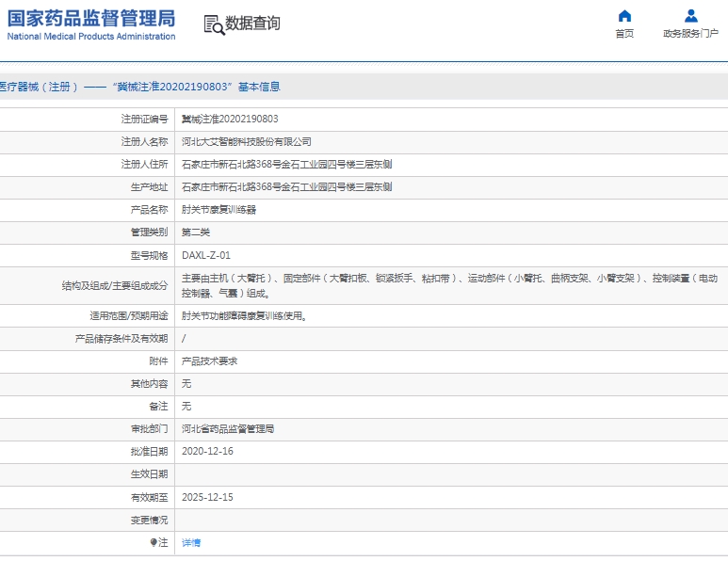Click the 数据查询 heading text
This screenshot has height=561, width=728.
(252, 23)
